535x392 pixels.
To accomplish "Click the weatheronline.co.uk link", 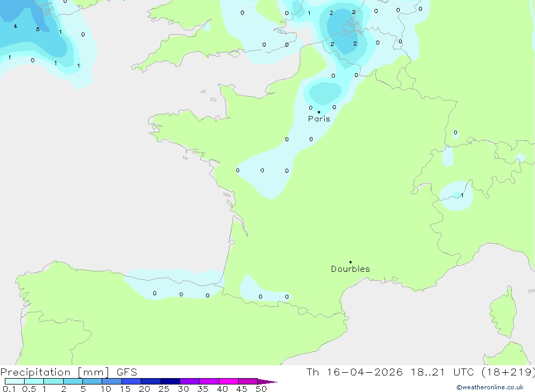I will 490,387.
